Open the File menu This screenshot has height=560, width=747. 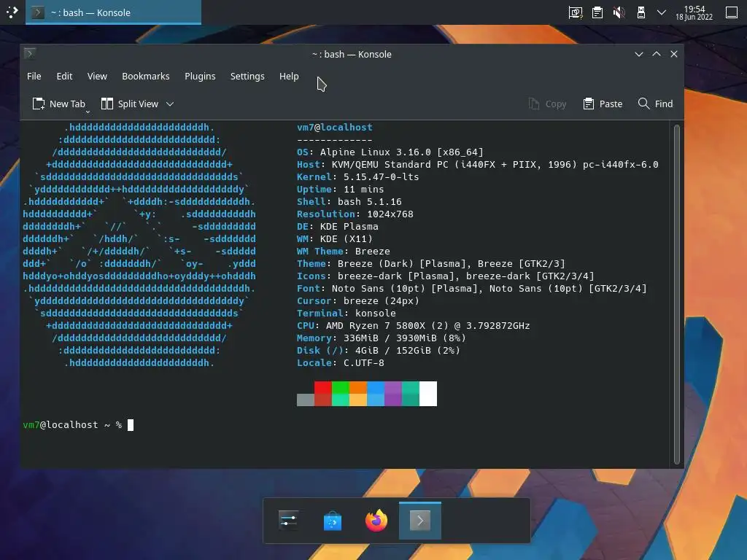pos(34,76)
